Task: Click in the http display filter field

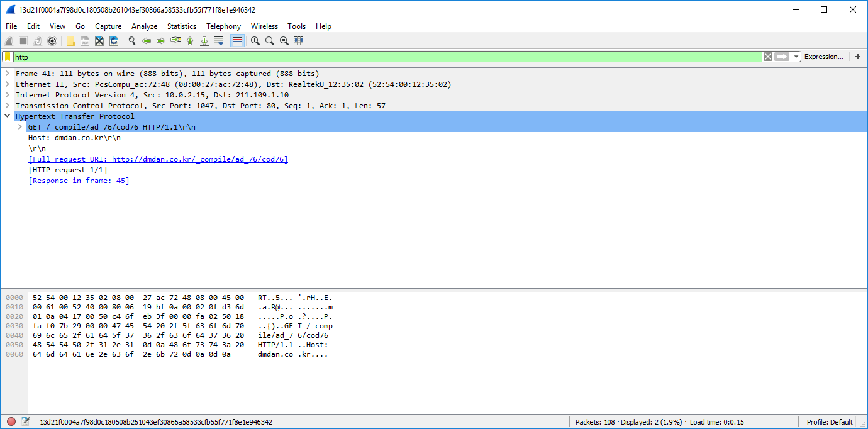Action: tap(377, 57)
